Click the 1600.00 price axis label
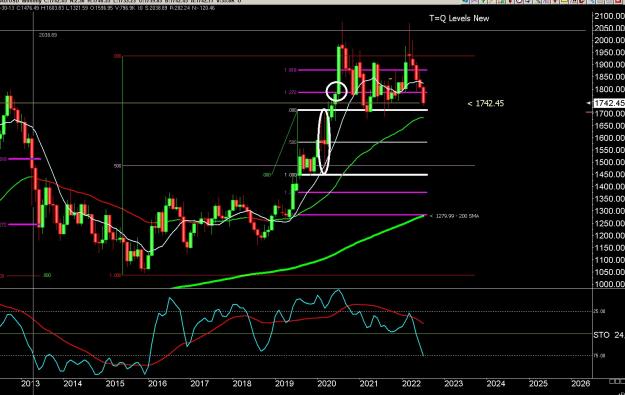Viewport: 625px width, 395px height. [x=609, y=138]
